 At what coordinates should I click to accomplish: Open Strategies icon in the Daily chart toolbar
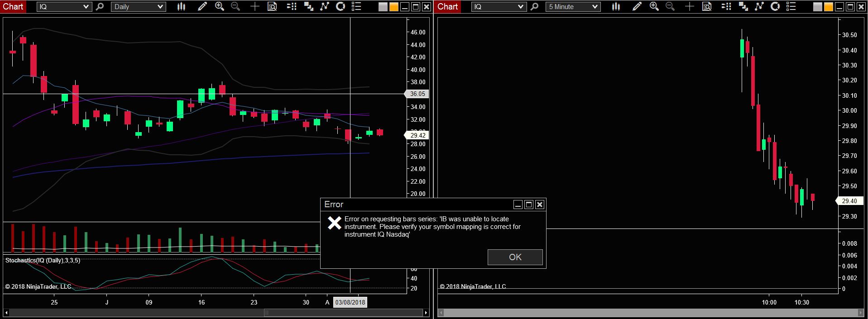[x=340, y=7]
